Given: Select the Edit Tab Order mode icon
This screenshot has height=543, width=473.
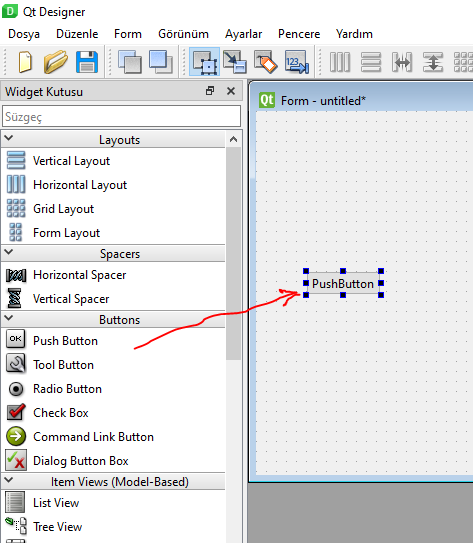Looking at the screenshot, I should pyautogui.click(x=297, y=62).
